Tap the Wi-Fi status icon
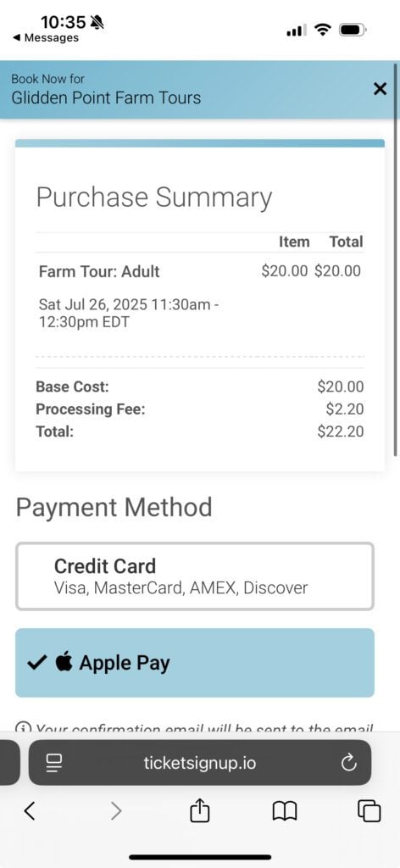The image size is (400, 868). 322,30
